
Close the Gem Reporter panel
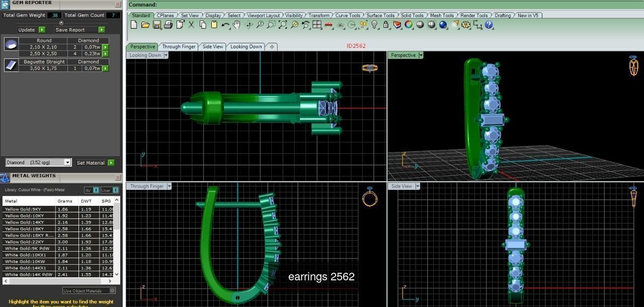(118, 4)
